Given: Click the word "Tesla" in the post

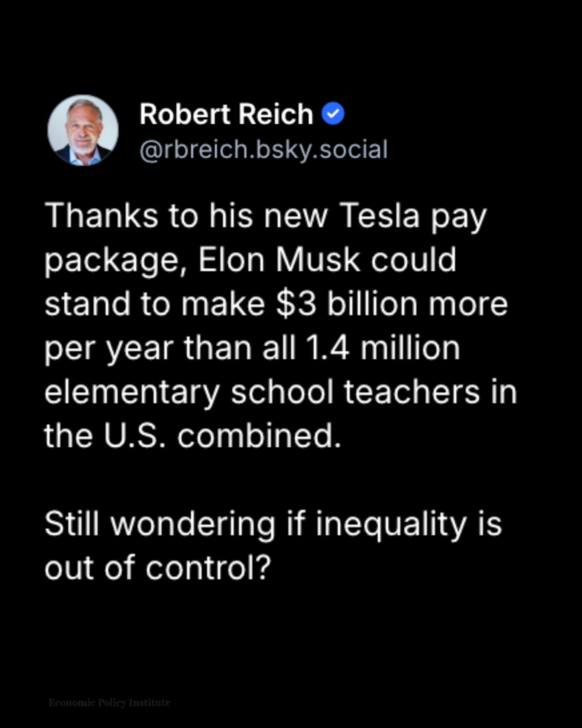Looking at the screenshot, I should 379,216.
